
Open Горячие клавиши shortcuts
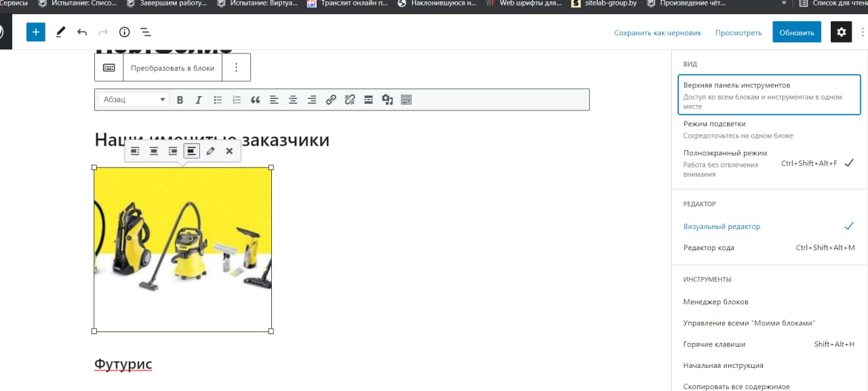tap(769, 344)
